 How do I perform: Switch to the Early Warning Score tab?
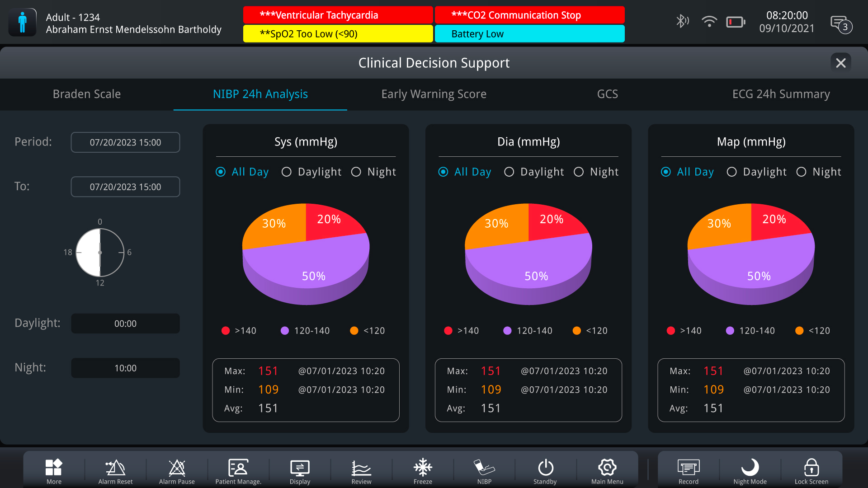434,94
